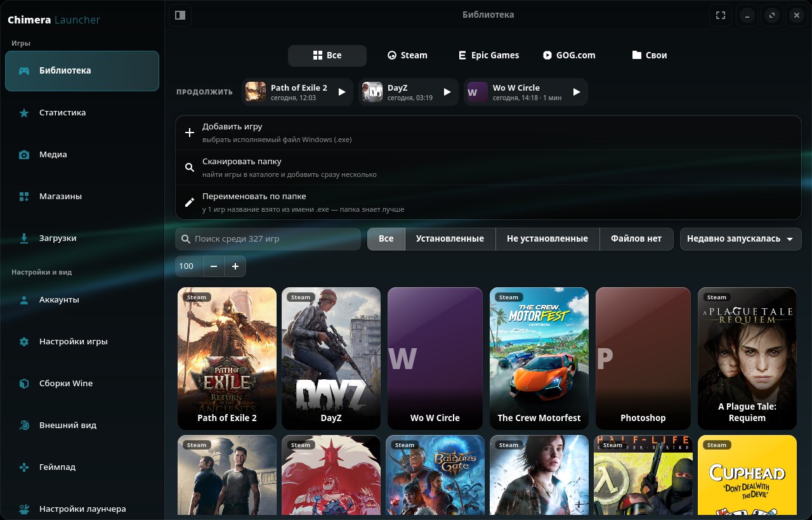Open Аккаунты in the sidebar

tap(82, 300)
